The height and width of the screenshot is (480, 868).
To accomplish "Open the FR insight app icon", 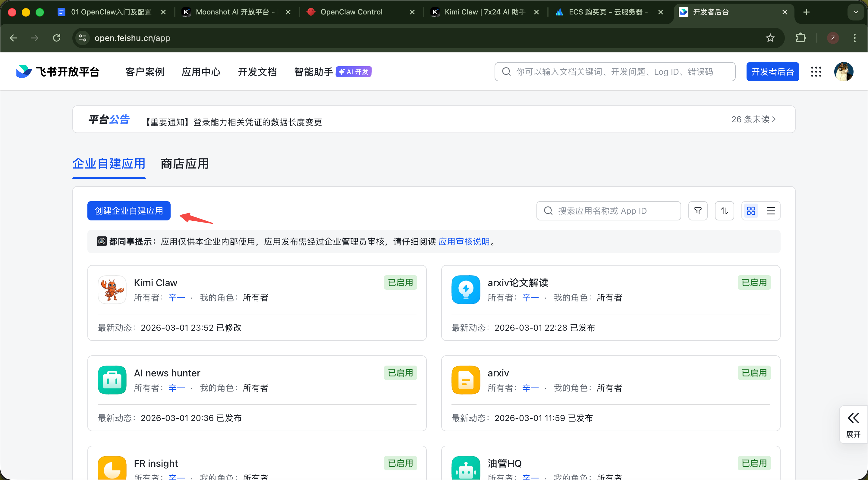I will pos(112,468).
